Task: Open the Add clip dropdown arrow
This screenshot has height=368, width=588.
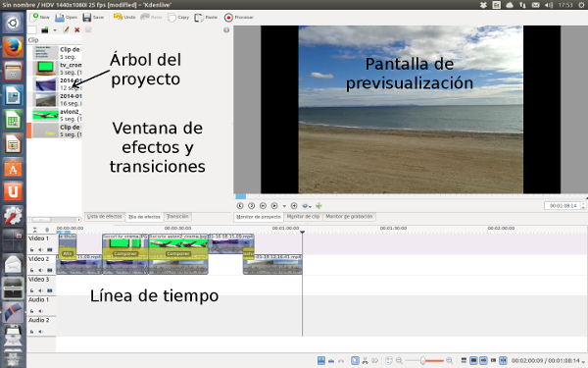Action: point(55,30)
